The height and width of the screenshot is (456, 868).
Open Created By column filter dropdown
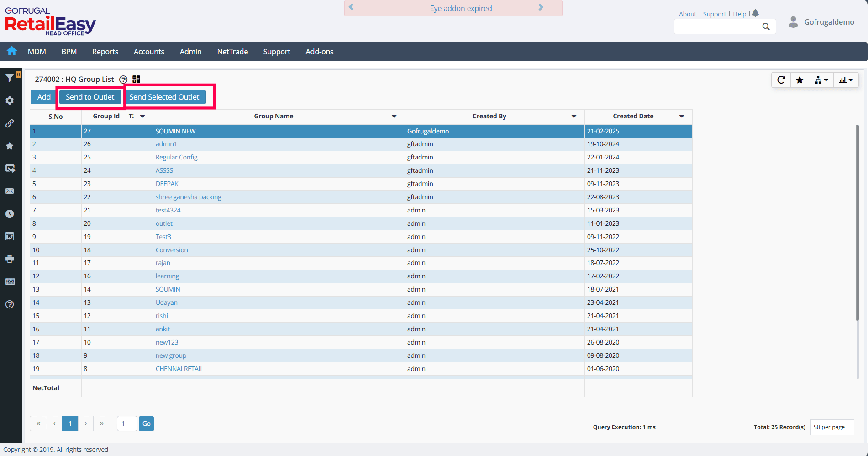point(574,116)
